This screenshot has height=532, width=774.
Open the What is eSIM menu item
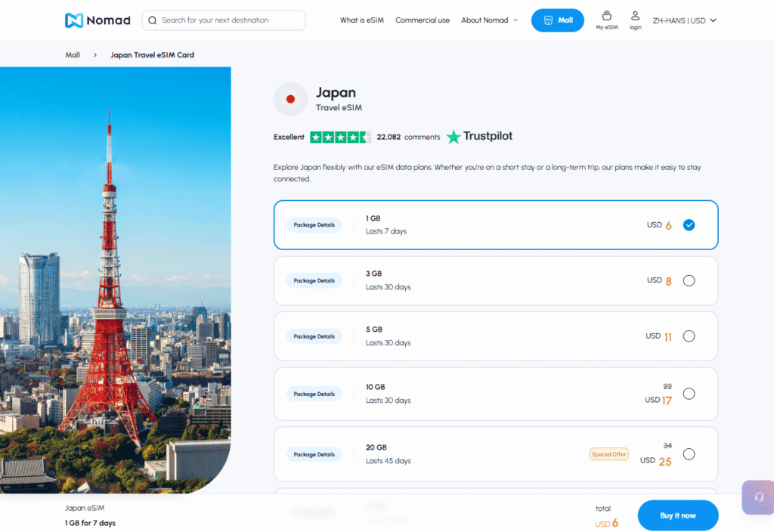tap(361, 20)
